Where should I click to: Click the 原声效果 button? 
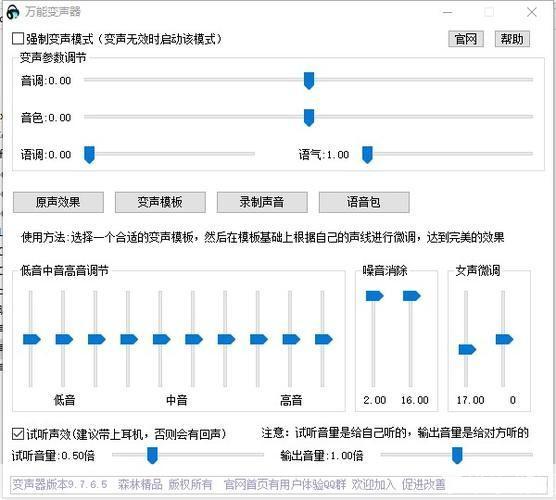point(58,202)
